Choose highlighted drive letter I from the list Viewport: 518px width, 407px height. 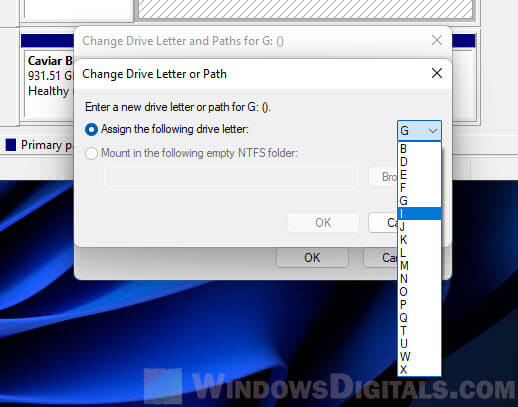click(x=419, y=214)
